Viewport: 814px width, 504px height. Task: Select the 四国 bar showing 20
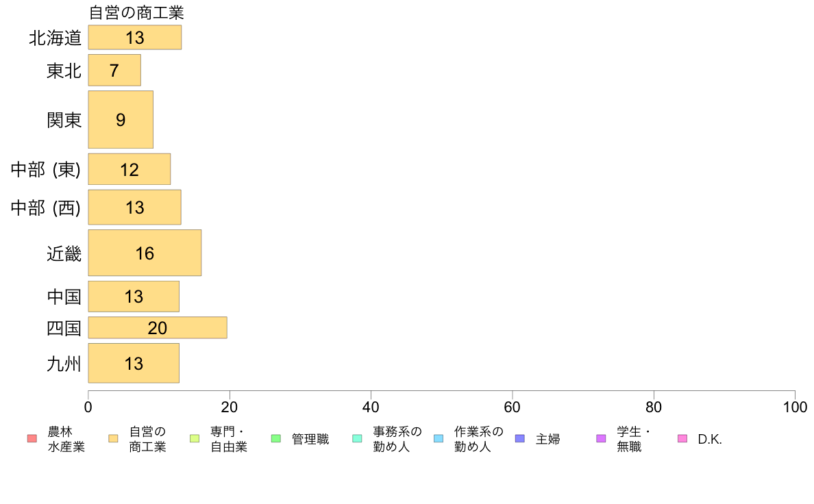click(158, 327)
